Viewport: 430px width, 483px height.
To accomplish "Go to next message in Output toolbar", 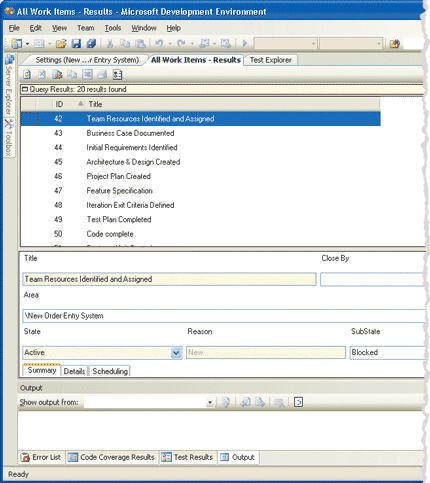I will click(x=260, y=402).
